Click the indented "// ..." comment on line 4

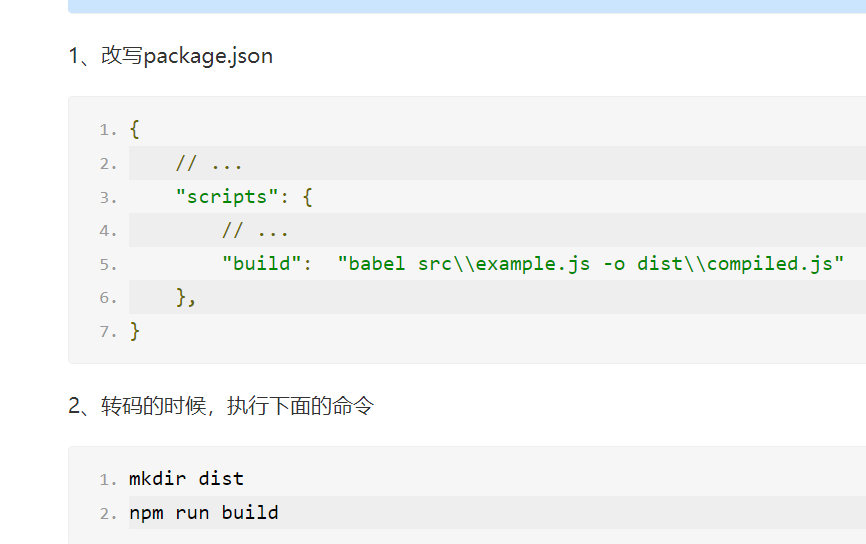[255, 231]
